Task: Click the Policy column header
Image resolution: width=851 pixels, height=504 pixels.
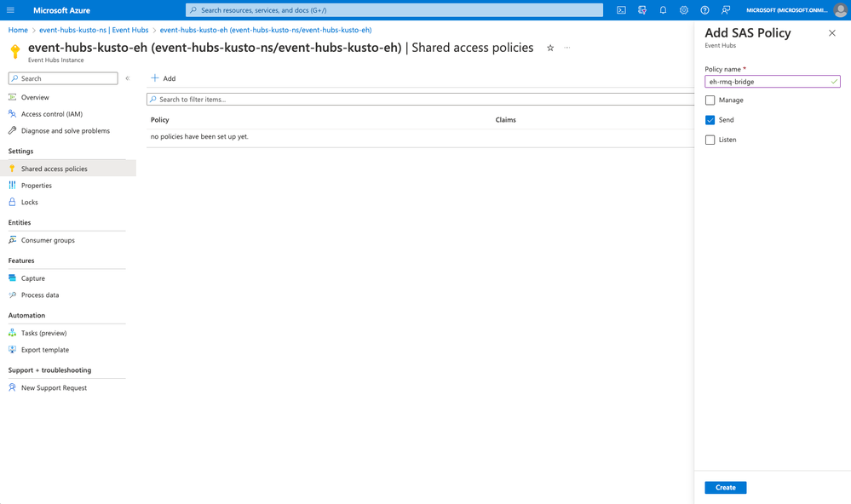Action: click(x=159, y=120)
